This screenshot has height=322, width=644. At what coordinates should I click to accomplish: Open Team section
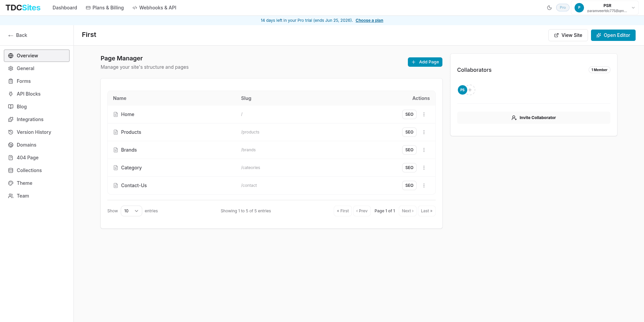(x=37, y=196)
